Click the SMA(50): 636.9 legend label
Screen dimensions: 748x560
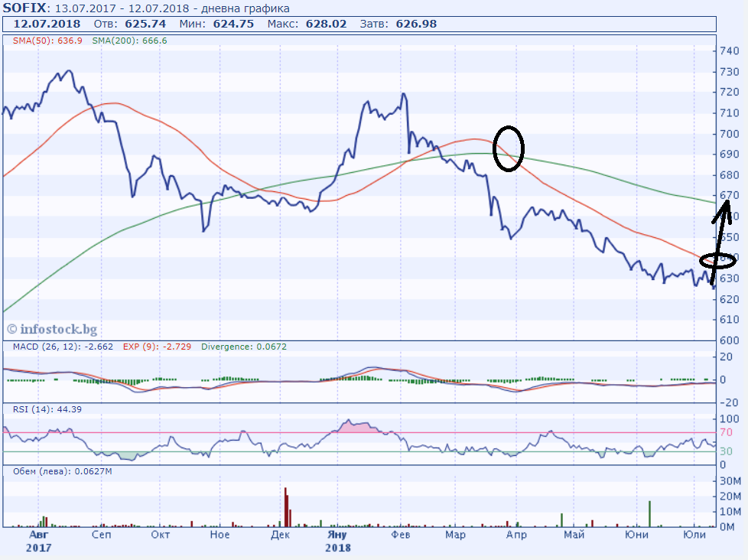tap(47, 41)
